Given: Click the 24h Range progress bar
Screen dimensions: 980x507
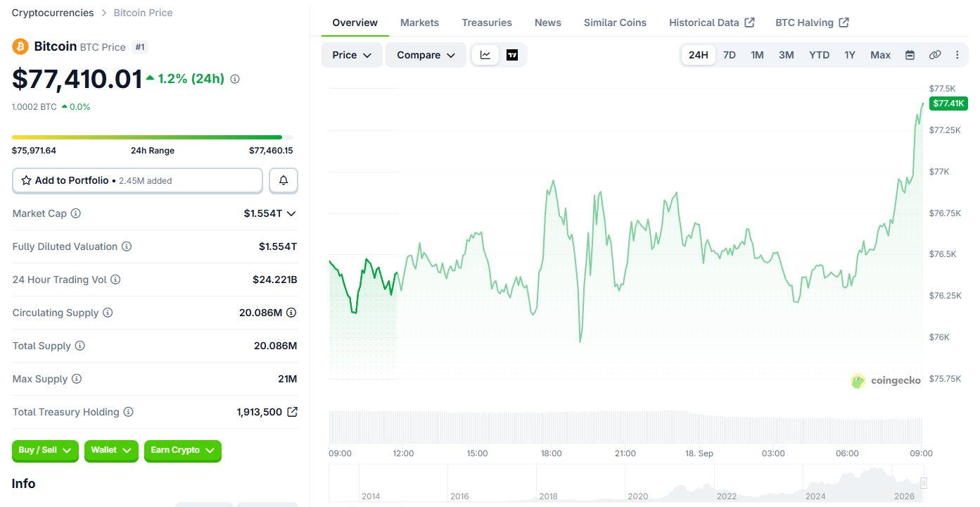Looking at the screenshot, I should pyautogui.click(x=153, y=137).
